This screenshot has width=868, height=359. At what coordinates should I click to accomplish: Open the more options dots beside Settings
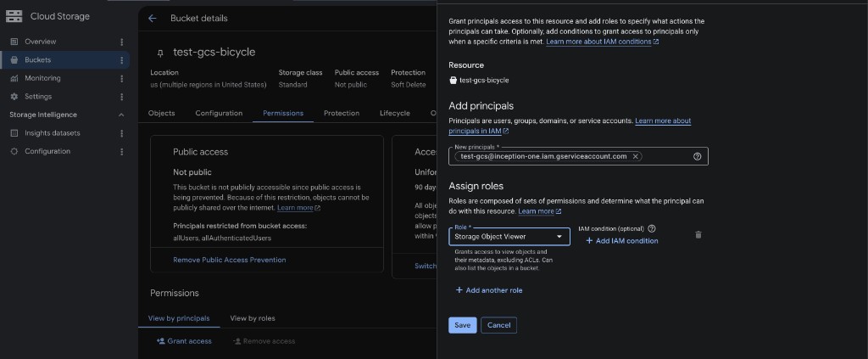click(x=122, y=97)
